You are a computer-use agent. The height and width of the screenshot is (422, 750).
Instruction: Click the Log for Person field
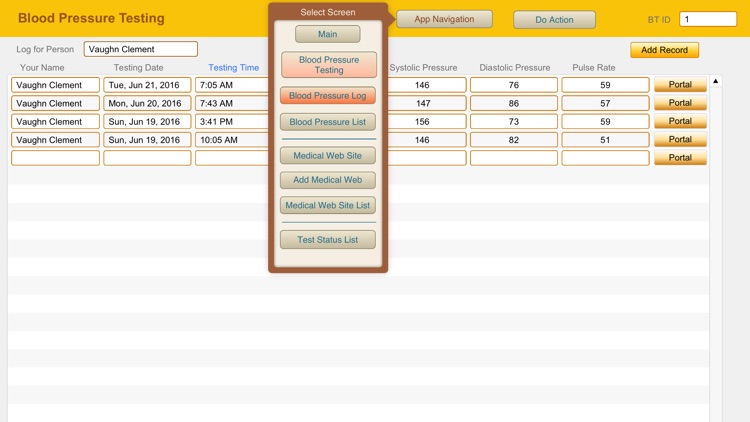point(141,49)
